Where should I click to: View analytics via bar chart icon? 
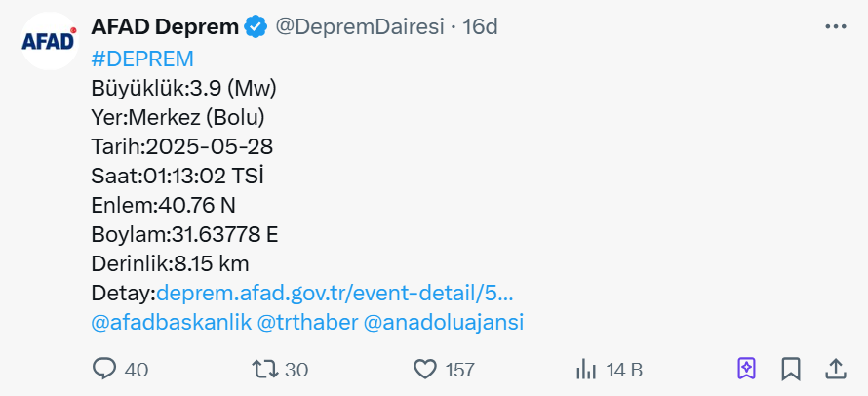click(586, 369)
